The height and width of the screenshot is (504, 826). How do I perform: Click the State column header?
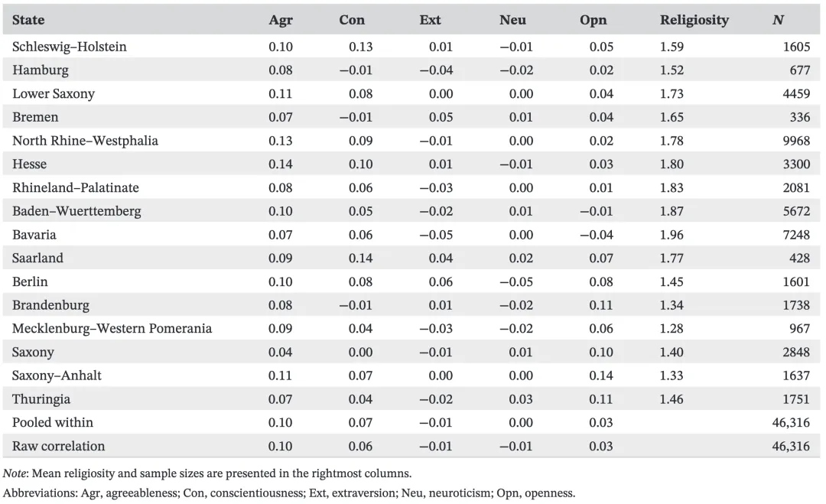coord(28,20)
